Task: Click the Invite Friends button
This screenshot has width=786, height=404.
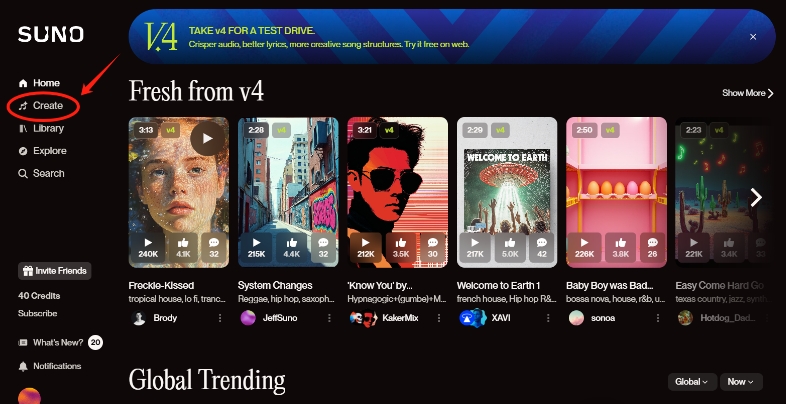Action: (x=55, y=271)
